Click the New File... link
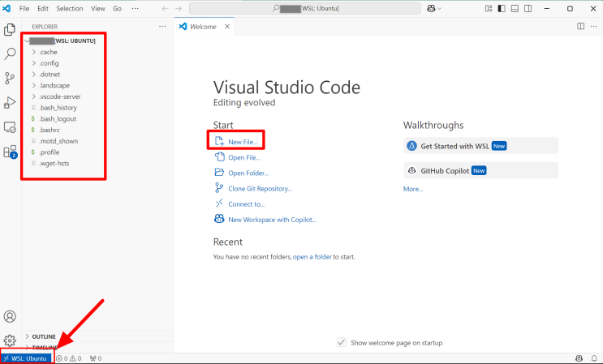 (x=243, y=142)
